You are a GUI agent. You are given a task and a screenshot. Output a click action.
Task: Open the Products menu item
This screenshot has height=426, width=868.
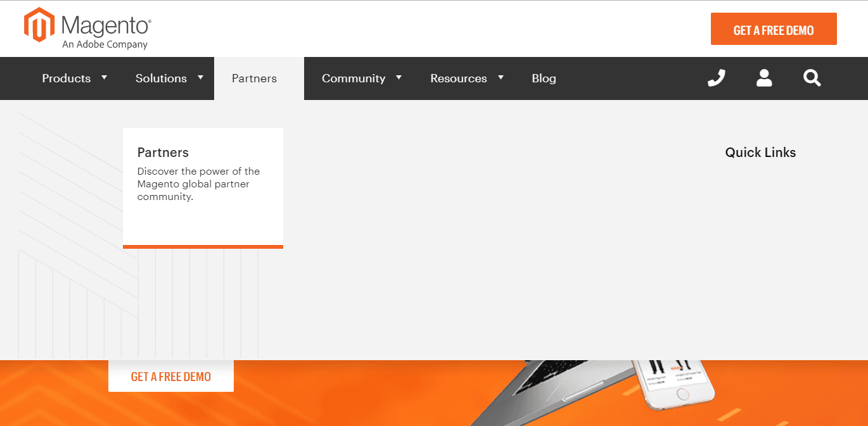coord(67,78)
